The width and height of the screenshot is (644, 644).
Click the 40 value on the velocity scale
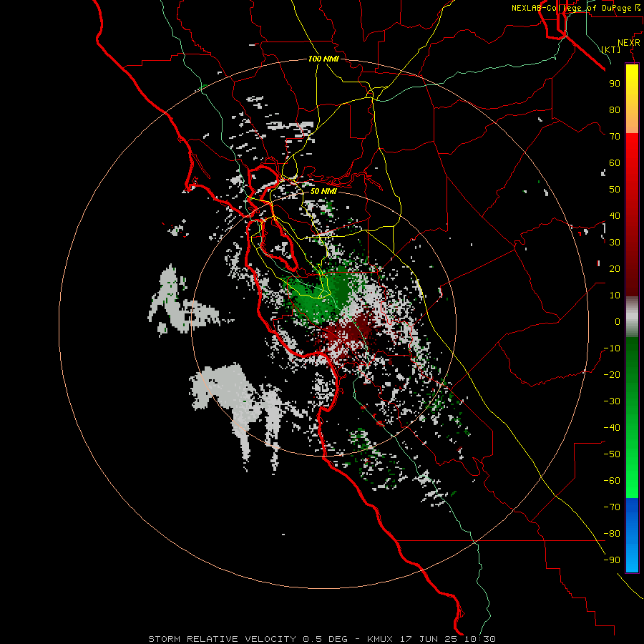(615, 215)
